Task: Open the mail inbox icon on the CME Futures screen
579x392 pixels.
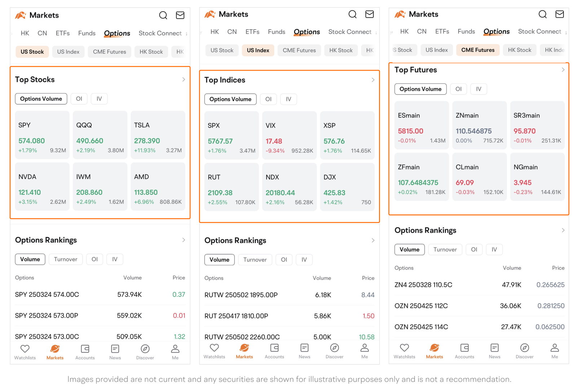Action: pyautogui.click(x=559, y=14)
